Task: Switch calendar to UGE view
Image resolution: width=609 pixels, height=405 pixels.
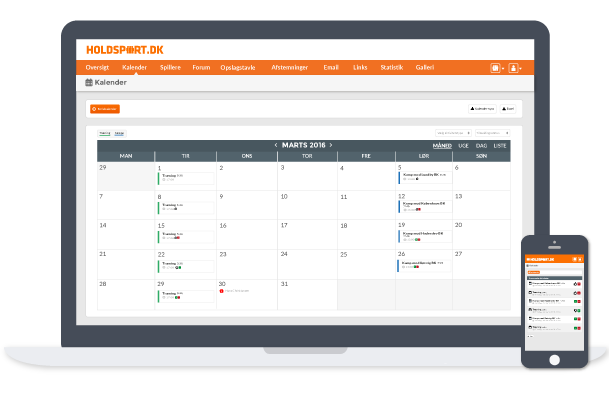Action: click(462, 145)
